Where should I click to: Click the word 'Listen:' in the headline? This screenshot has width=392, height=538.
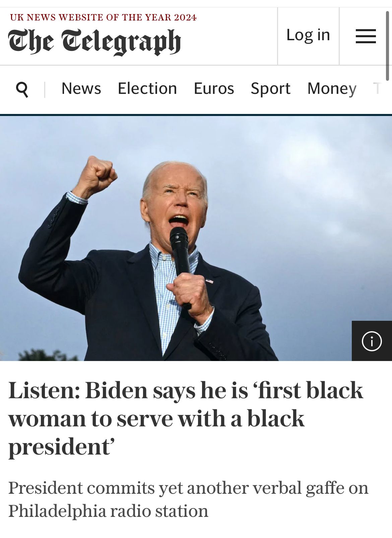point(44,391)
